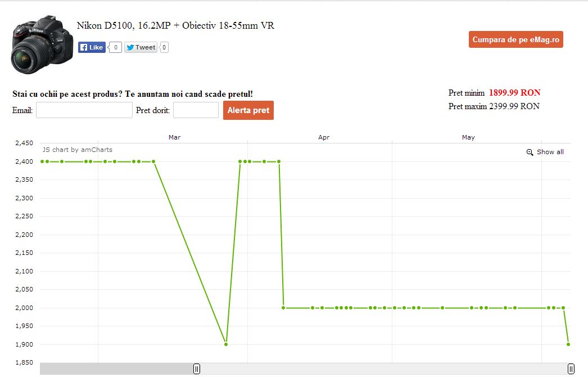Click the final 1,900 data point in May

(x=568, y=344)
